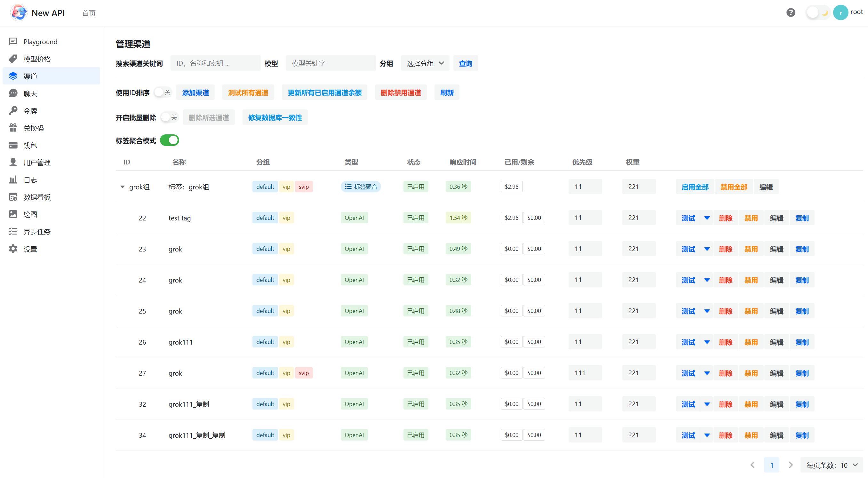
Task: Click the 设置 gear icon
Action: pyautogui.click(x=13, y=249)
